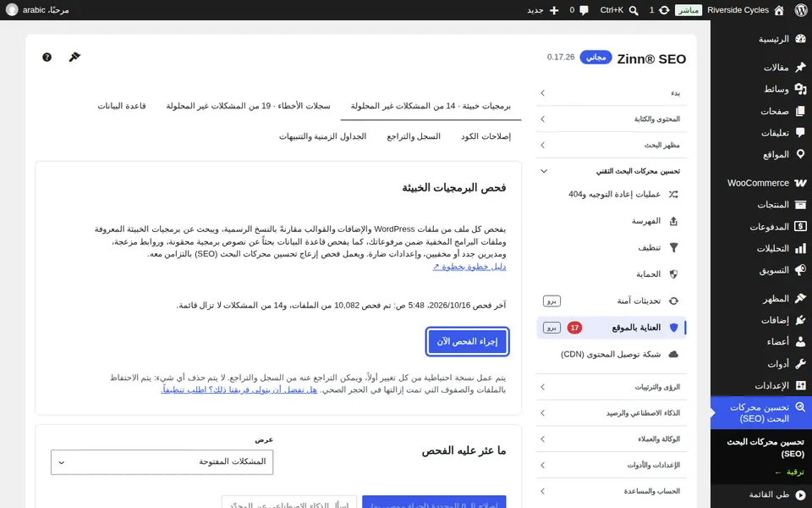The image size is (812, 508).
Task: Click the plus icon for new content
Action: click(554, 10)
